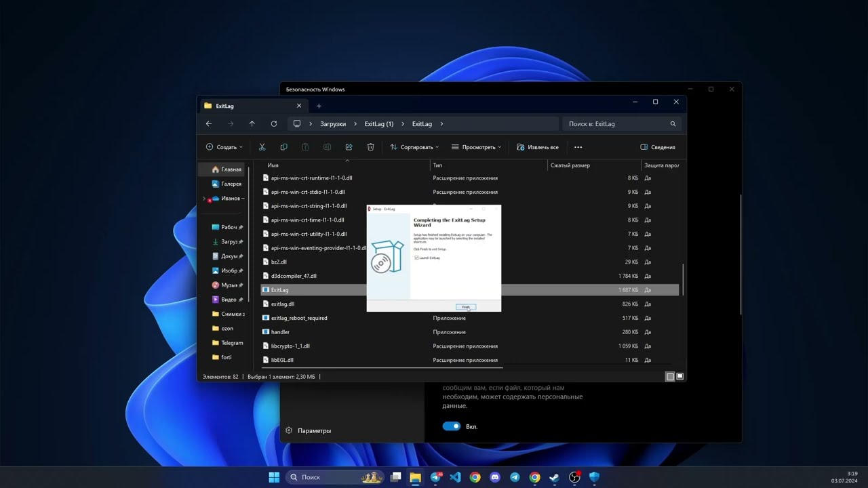Click the handler application icon

(x=266, y=332)
